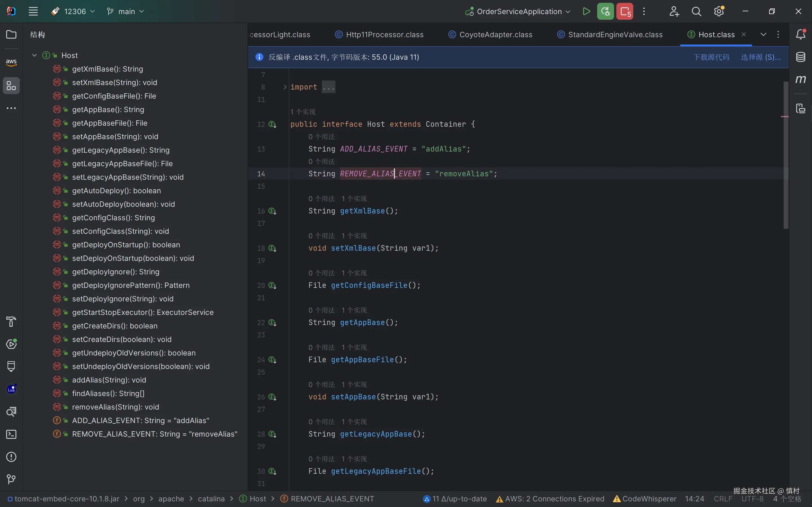
Task: Open the OrderServiceApplication run configuration dropdown
Action: 518,11
